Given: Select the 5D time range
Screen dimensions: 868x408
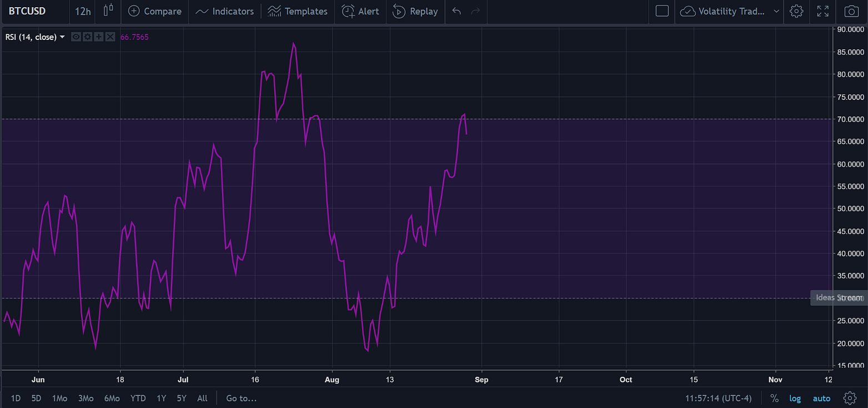Looking at the screenshot, I should [x=36, y=398].
